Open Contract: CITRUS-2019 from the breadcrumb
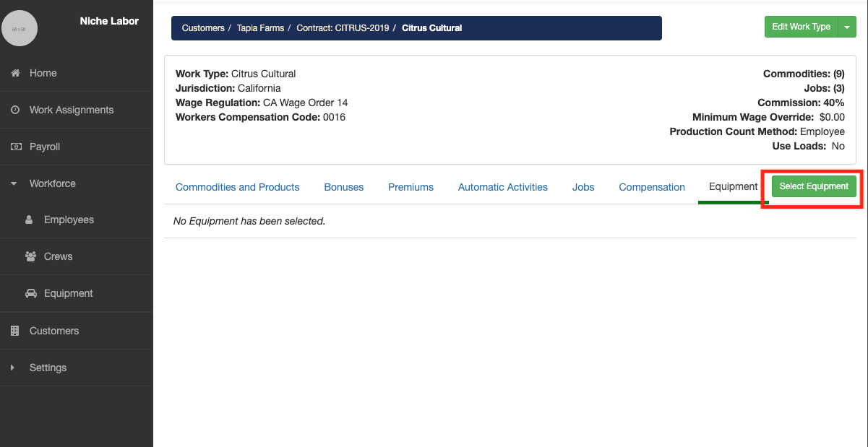The image size is (868, 447). pos(343,27)
